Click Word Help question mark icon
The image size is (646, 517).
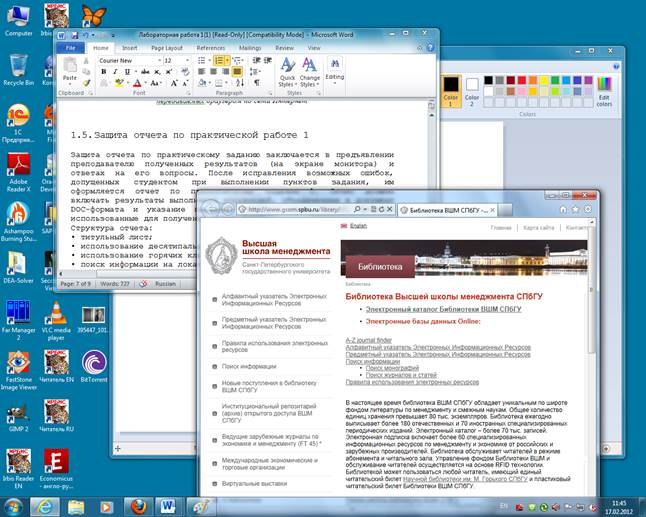(431, 48)
